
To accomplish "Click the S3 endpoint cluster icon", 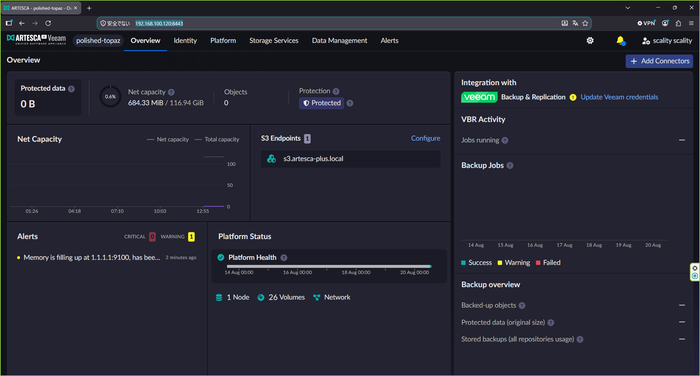I will click(271, 159).
